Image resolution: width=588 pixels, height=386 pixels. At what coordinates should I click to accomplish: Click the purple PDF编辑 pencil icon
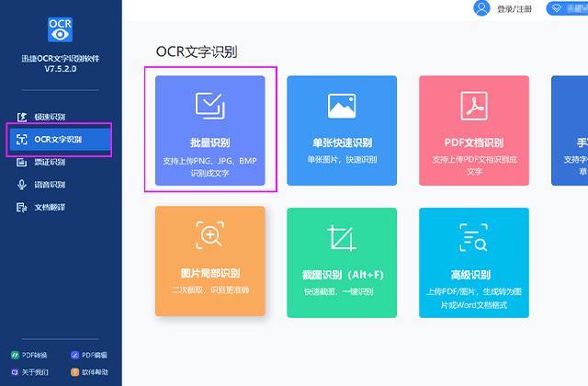[74, 355]
